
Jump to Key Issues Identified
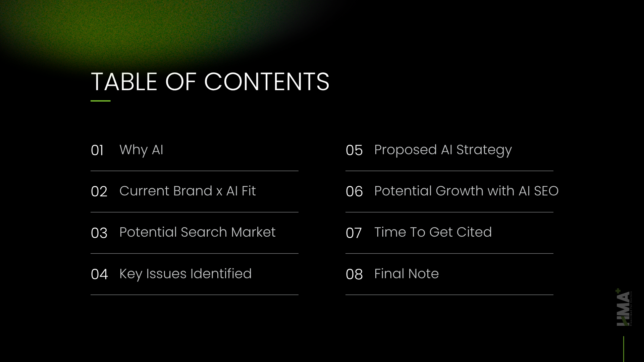(185, 274)
